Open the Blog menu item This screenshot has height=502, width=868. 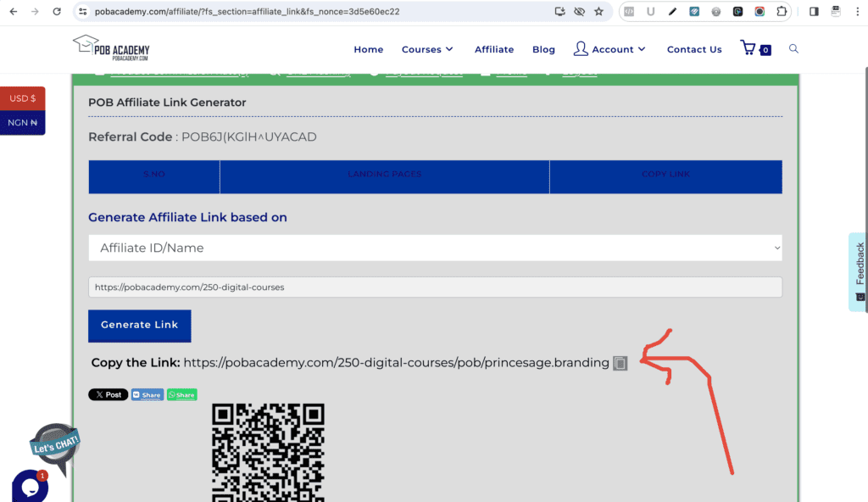coord(543,49)
